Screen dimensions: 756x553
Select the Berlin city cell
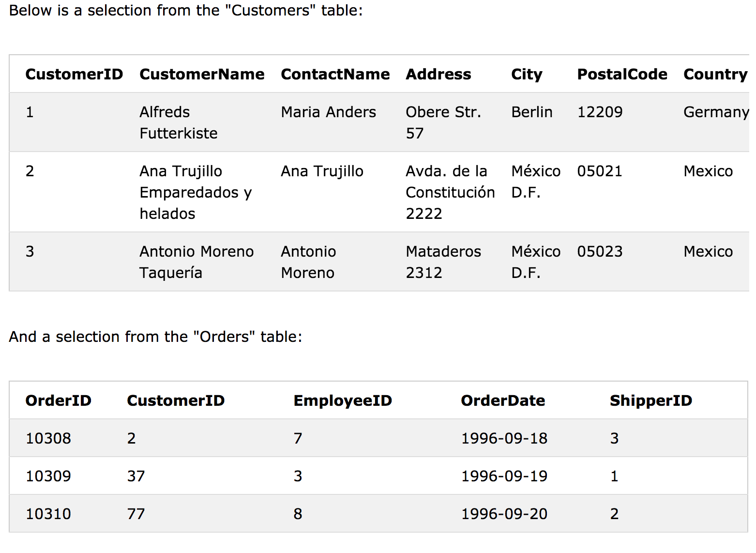coord(531,112)
